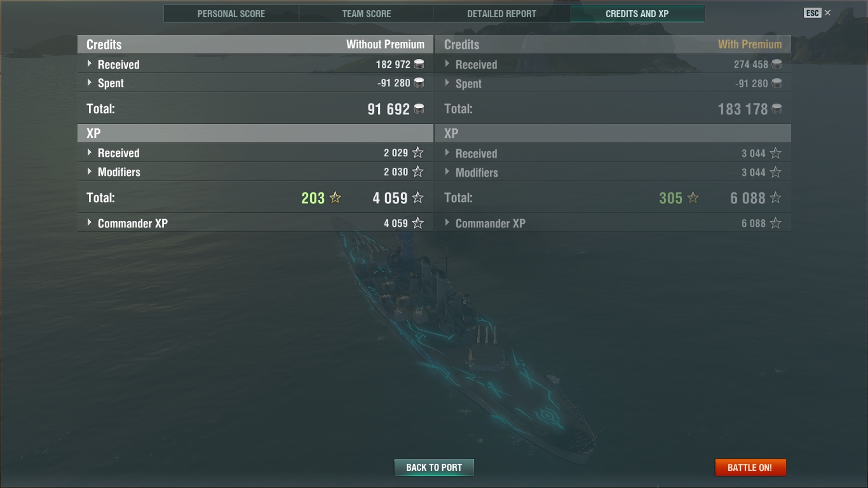Close the results screen with ESC X
868x488 pixels.
[x=818, y=13]
